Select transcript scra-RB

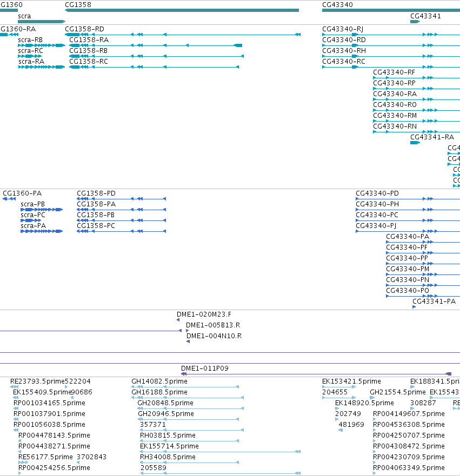tap(30, 40)
